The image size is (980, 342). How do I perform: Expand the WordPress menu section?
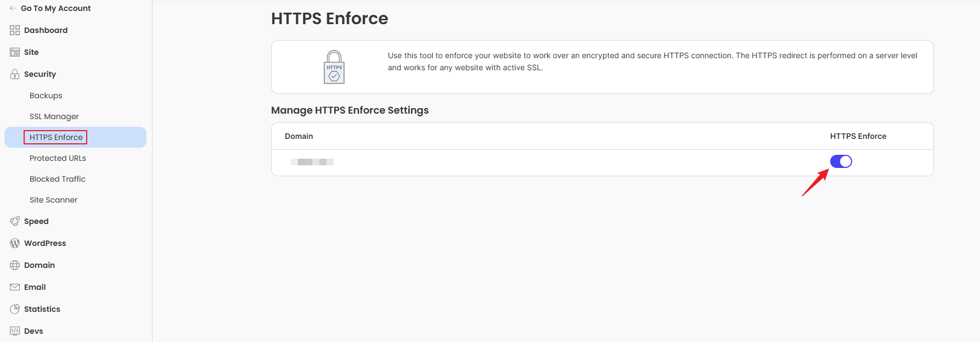pyautogui.click(x=45, y=243)
